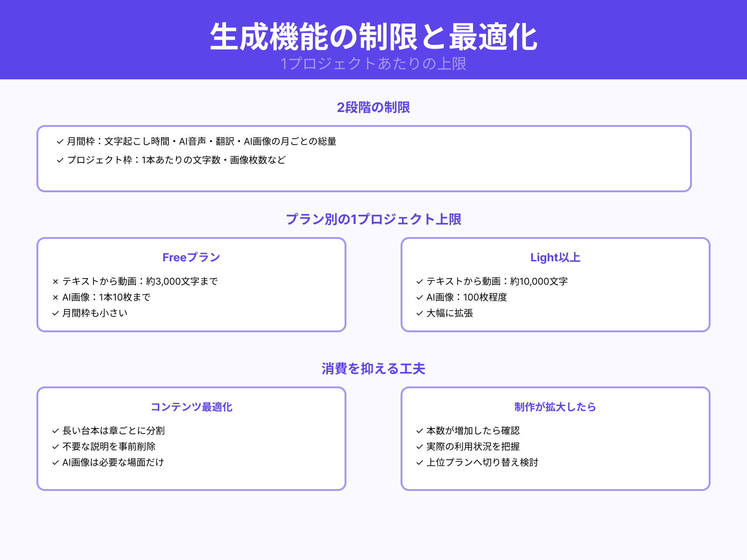The height and width of the screenshot is (560, 747).
Task: Select the X icon beside テキストから動画：約3,000文字まで
Action: 56,281
